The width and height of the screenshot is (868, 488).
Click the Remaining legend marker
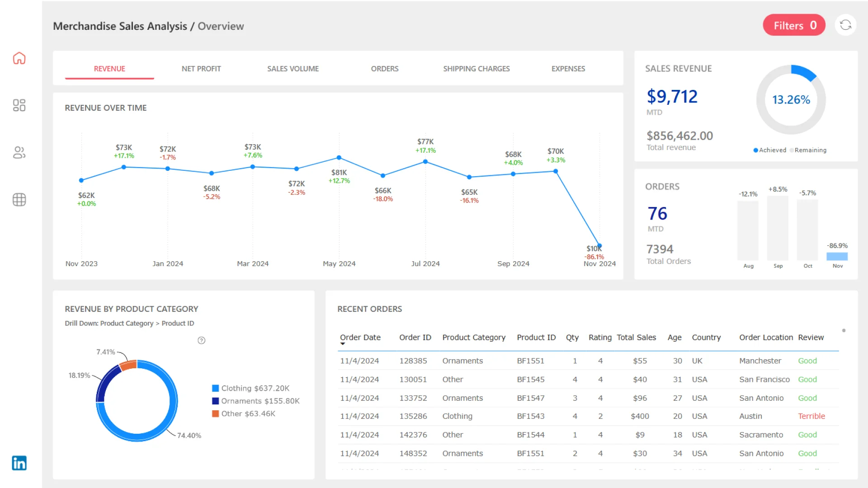pyautogui.click(x=792, y=150)
